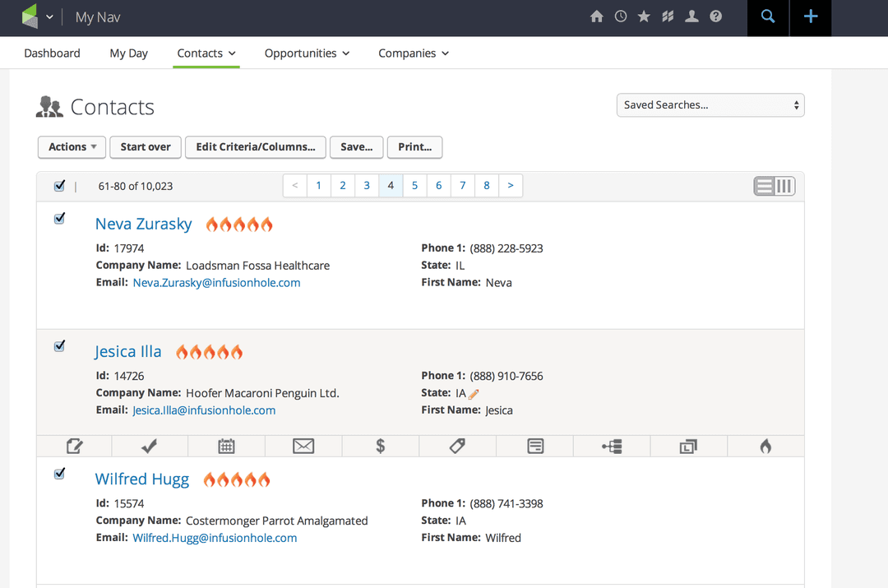888x588 pixels.
Task: Click My Nav in the header
Action: point(98,17)
